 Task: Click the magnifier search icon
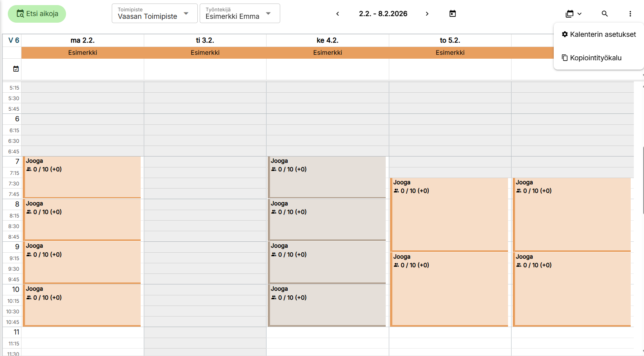(605, 14)
